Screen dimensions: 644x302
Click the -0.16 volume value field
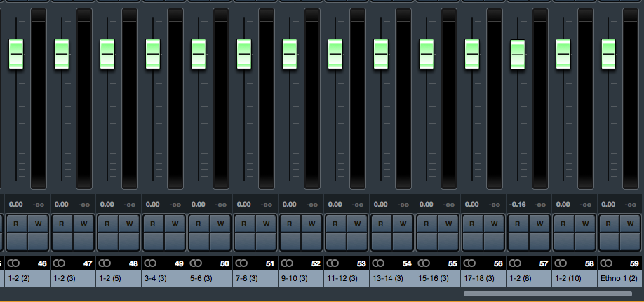pos(517,204)
